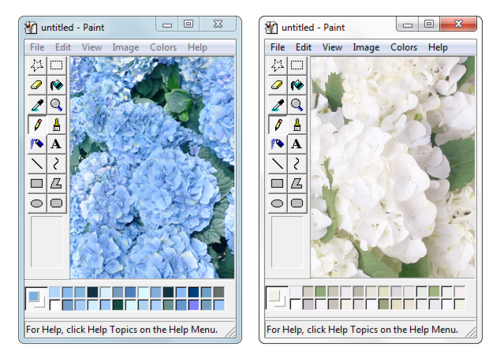Pick the olive green swatch in the right palette
The image size is (500, 362).
coord(384,304)
